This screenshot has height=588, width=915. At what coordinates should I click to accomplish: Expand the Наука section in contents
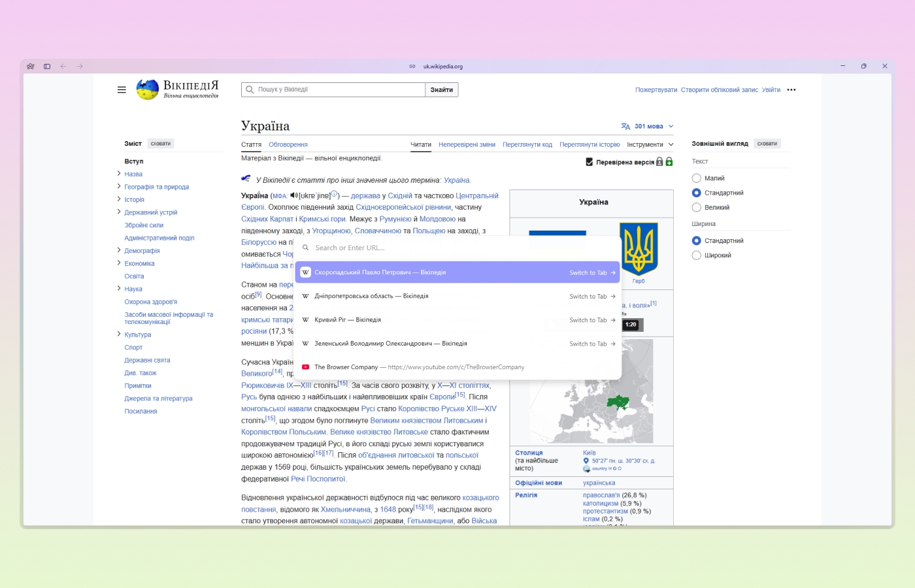coord(119,288)
